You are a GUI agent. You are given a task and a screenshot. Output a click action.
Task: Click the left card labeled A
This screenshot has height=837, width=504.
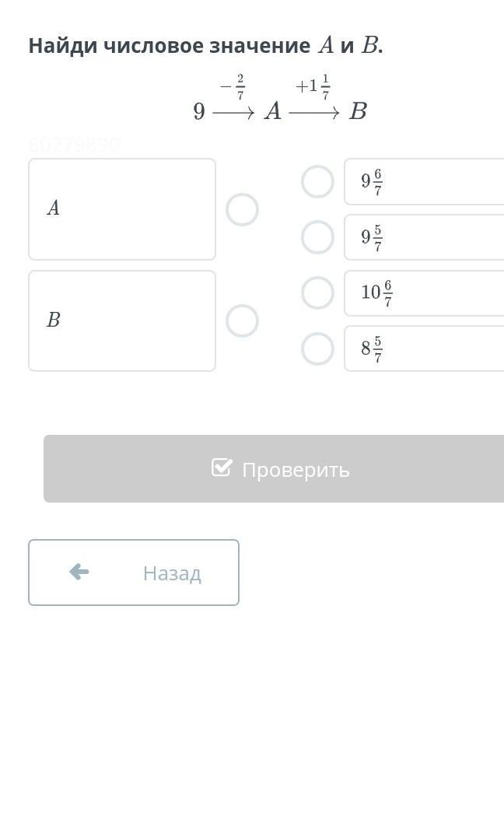pyautogui.click(x=122, y=209)
